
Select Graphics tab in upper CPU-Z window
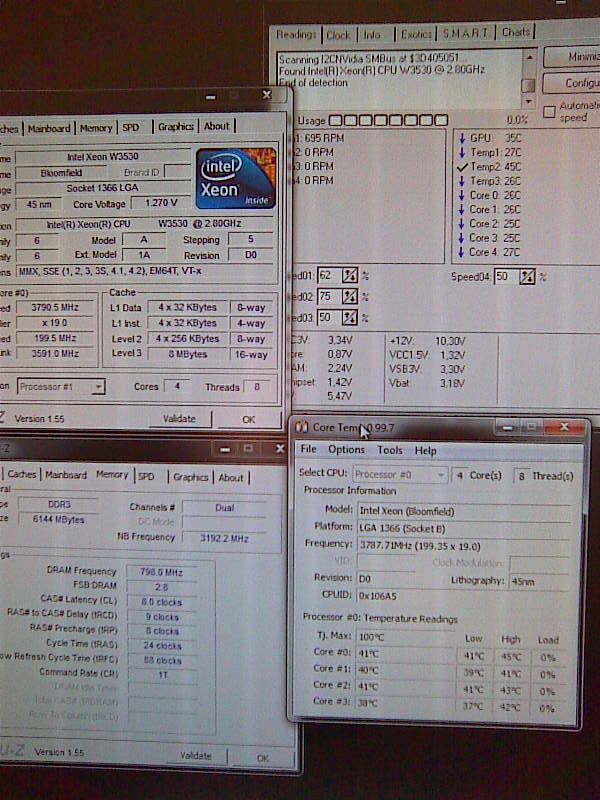(x=176, y=127)
